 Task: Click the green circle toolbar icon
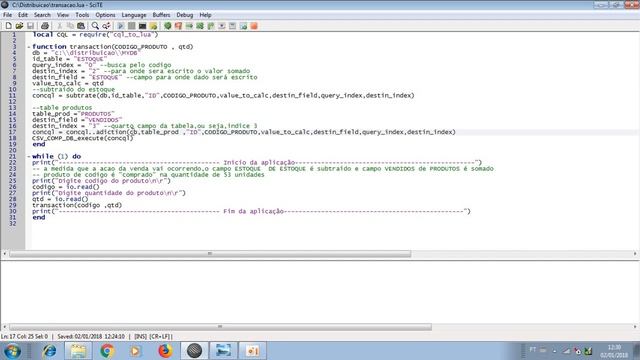[167, 26]
